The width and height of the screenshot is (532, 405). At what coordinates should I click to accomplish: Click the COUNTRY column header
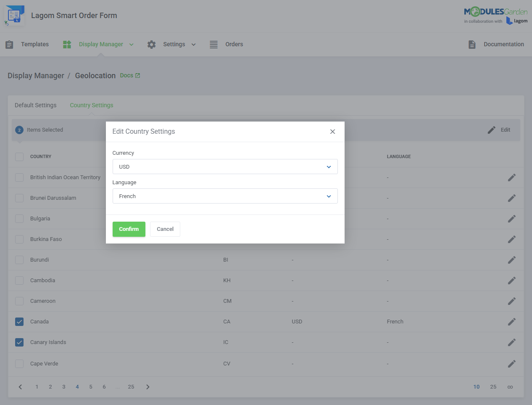click(41, 156)
